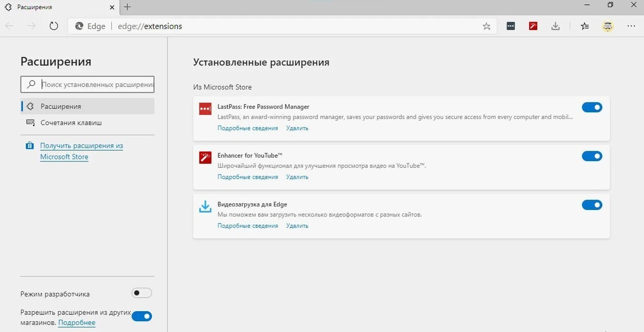Screen dimensions: 644x332
Task: Reload the page with refresh icon
Action: [x=54, y=26]
